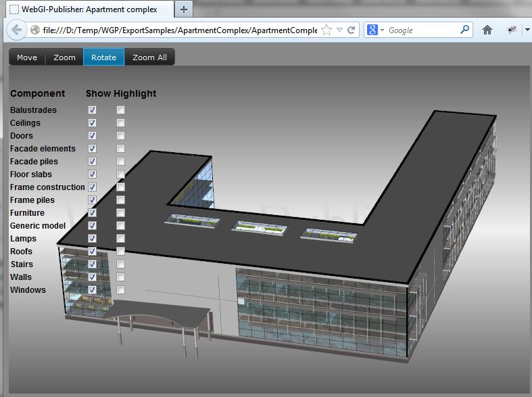
Task: Open the URL history dropdown arrow
Action: click(339, 30)
